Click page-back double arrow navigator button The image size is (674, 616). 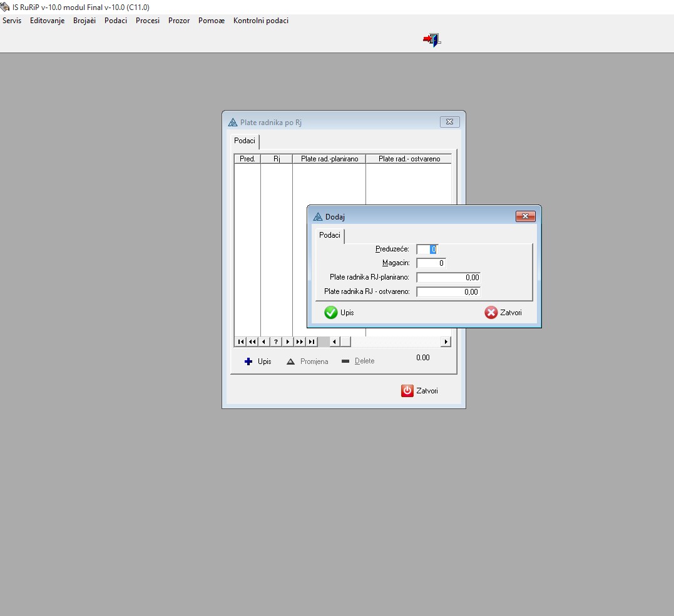pos(252,341)
